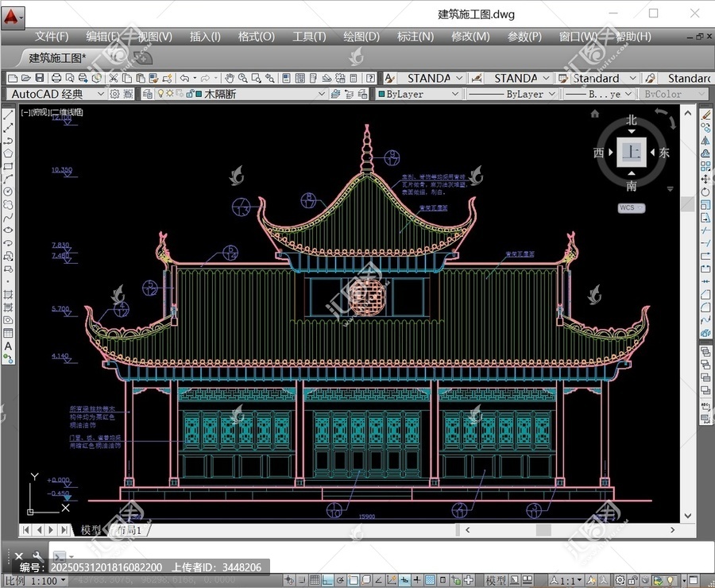715x588 pixels.
Task: Open Layer Properties Manager icon
Action: (147, 94)
